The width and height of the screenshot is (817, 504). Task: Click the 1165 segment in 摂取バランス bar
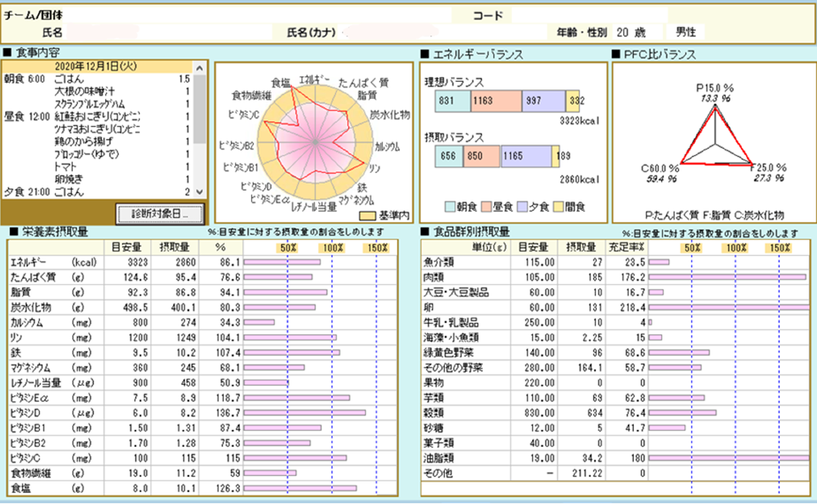click(x=525, y=157)
